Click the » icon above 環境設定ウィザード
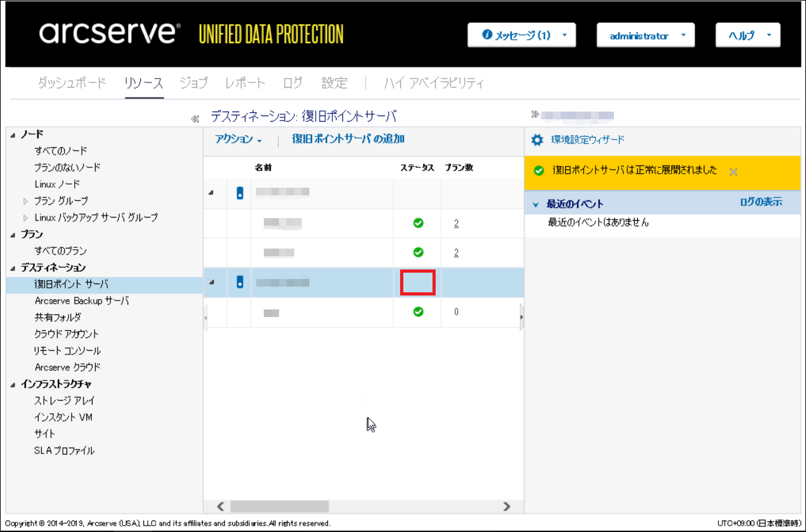The height and width of the screenshot is (532, 806). pos(535,115)
